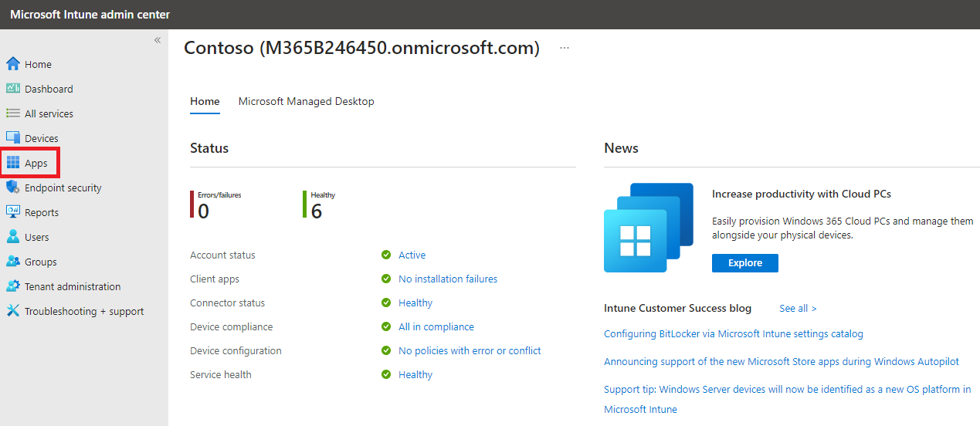Open Microsoft Store apps Autopilot announcement

coord(782,361)
